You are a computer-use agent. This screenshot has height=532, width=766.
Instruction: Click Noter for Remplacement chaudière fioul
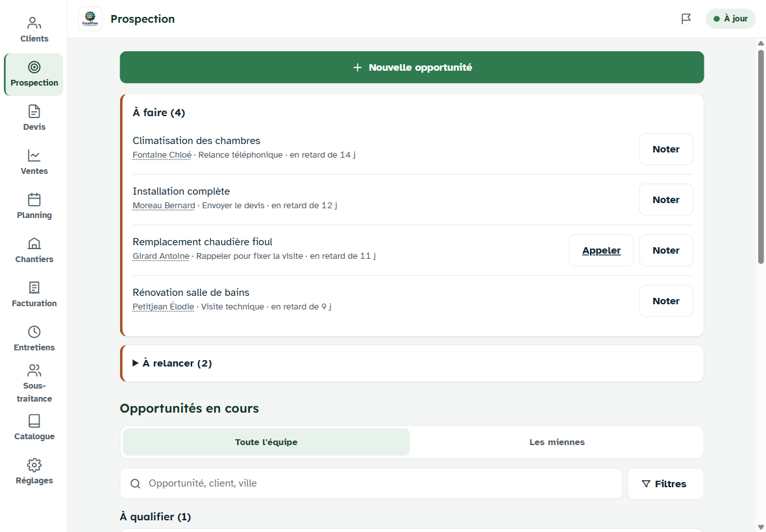coord(666,250)
